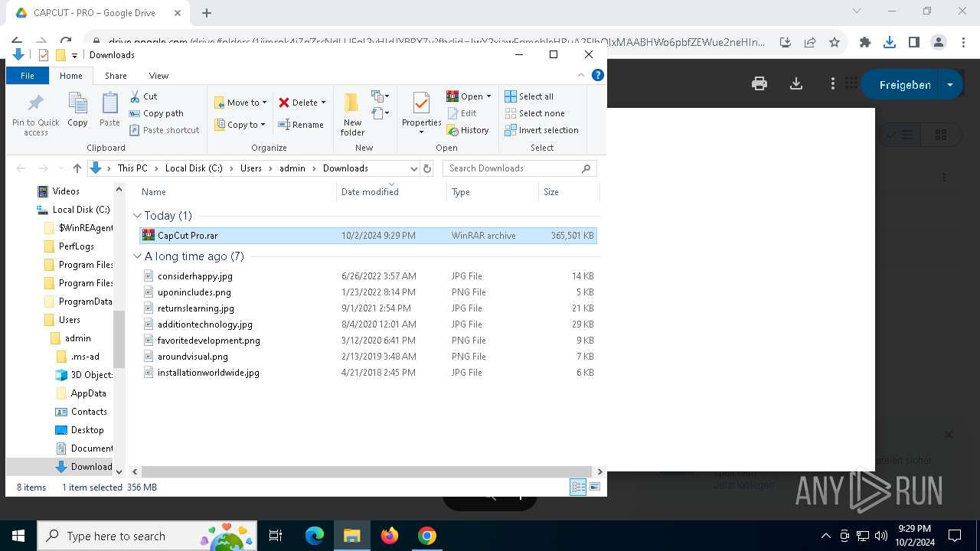Show file History

468,130
